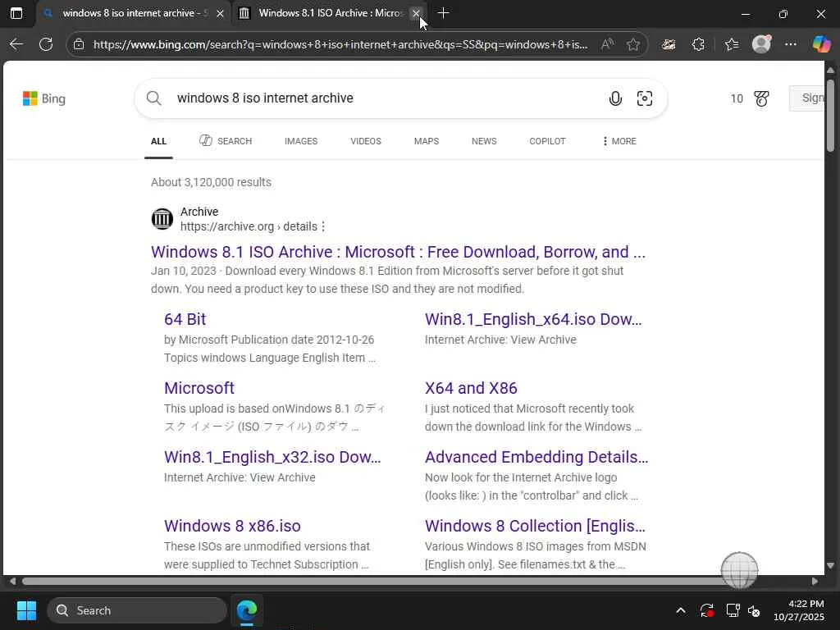Click the vertical scrollbar thumb
Image resolution: width=840 pixels, height=630 pixels.
(x=830, y=115)
